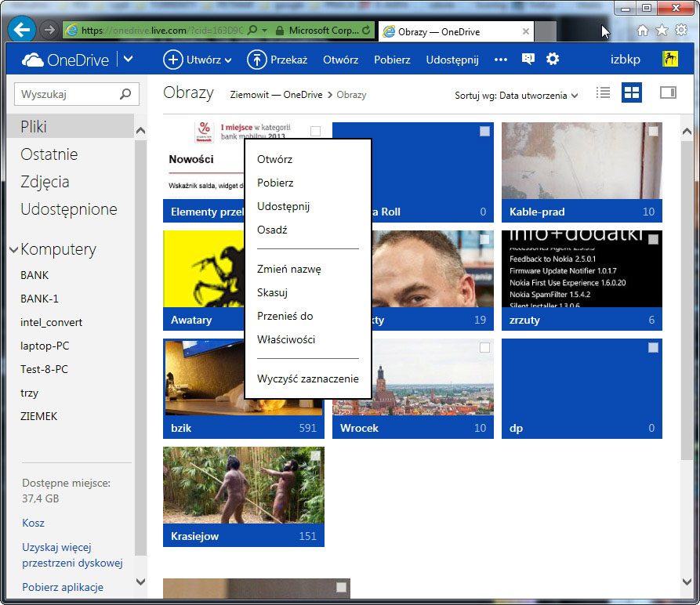The image size is (700, 605).
Task: Tick the Krasiejow folder checkbox
Action: pyautogui.click(x=316, y=455)
